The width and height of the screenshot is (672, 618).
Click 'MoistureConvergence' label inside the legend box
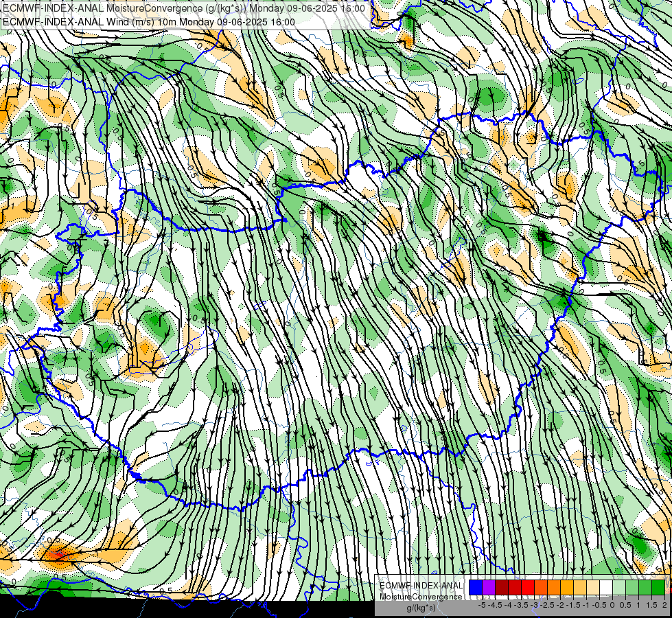click(421, 597)
